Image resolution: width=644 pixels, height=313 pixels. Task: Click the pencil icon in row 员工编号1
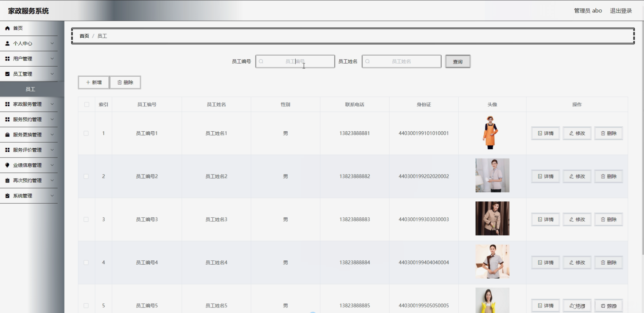pos(571,133)
